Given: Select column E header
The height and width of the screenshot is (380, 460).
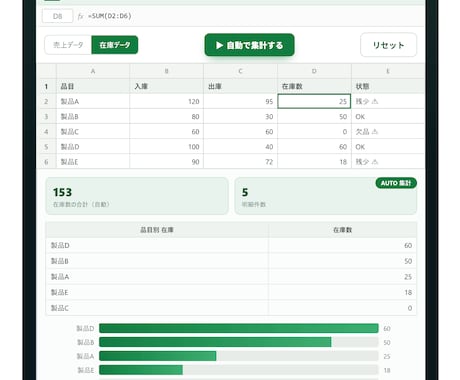Looking at the screenshot, I should click(388, 71).
